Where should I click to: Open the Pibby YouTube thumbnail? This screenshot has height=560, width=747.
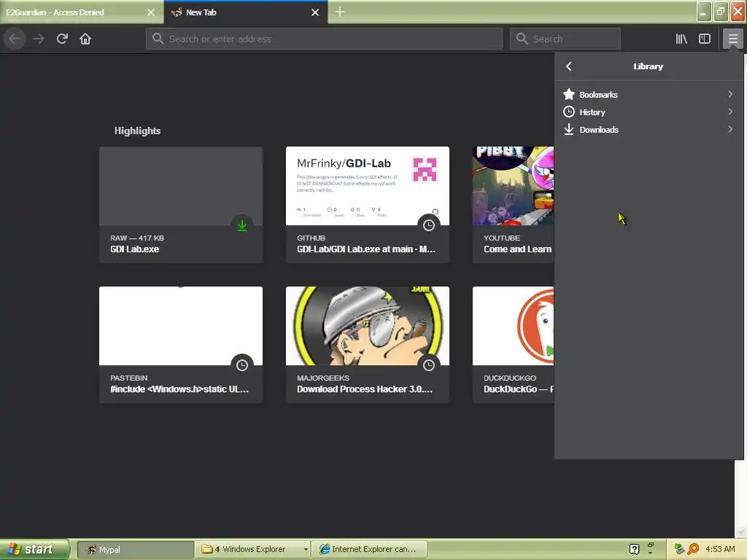513,186
